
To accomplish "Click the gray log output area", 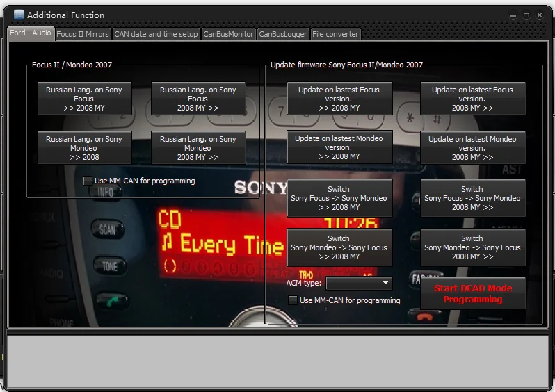I will click(277, 361).
